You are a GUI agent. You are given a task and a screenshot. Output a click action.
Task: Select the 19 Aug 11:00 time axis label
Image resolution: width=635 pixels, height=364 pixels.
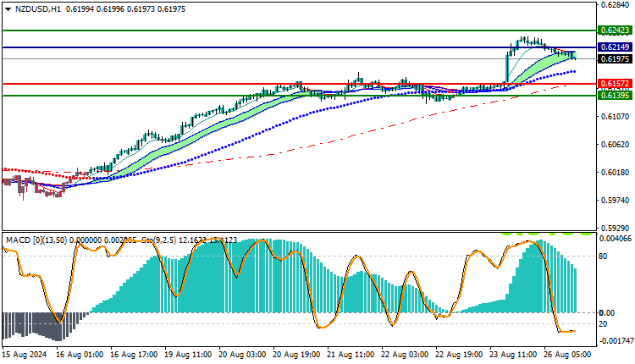coord(189,355)
